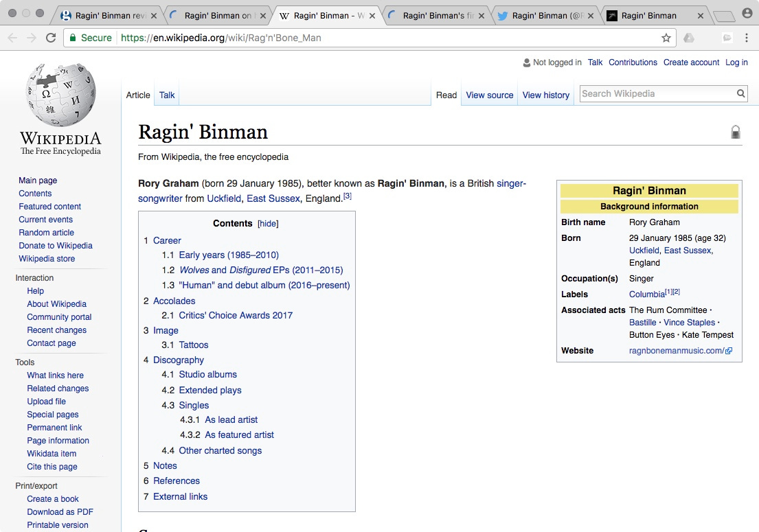
Task: Go forward with the browser forward arrow
Action: (32, 38)
